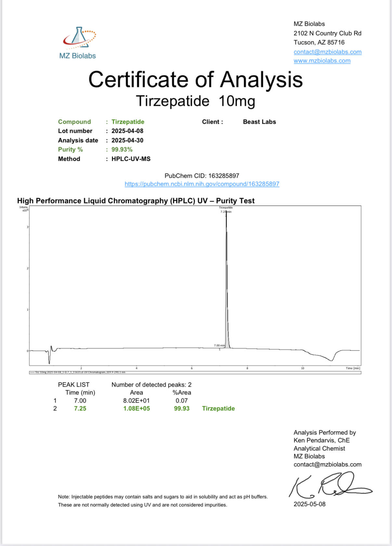The width and height of the screenshot is (392, 546).
Task: Select the peak 1 area value 8.02E+01
Action: (136, 401)
